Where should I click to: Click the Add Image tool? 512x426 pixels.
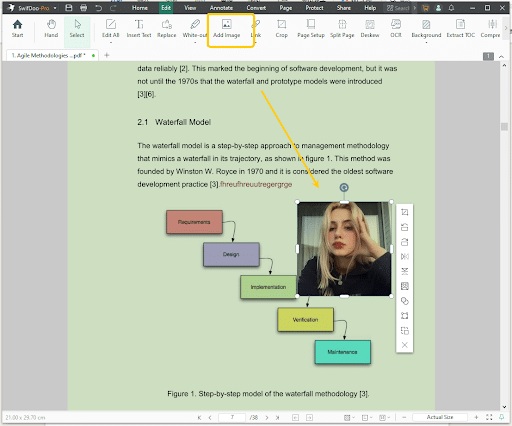point(226,29)
